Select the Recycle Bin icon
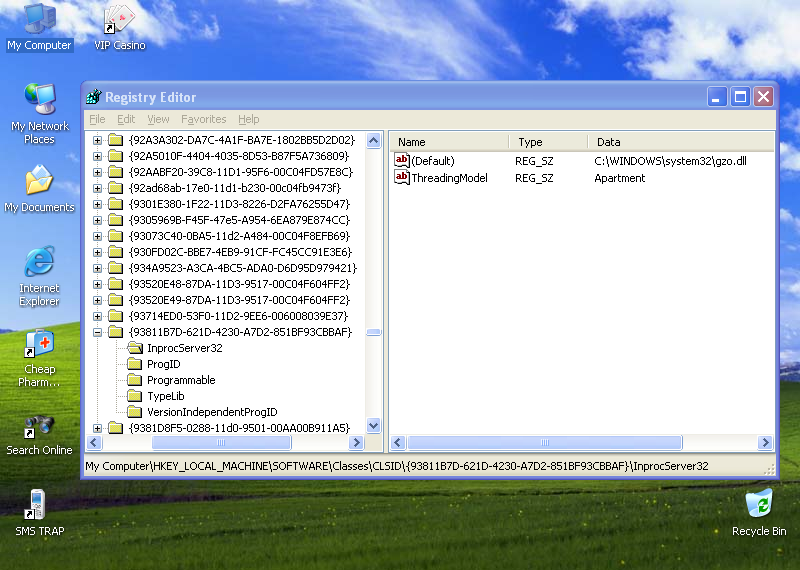Image resolution: width=800 pixels, height=570 pixels. pos(759,504)
